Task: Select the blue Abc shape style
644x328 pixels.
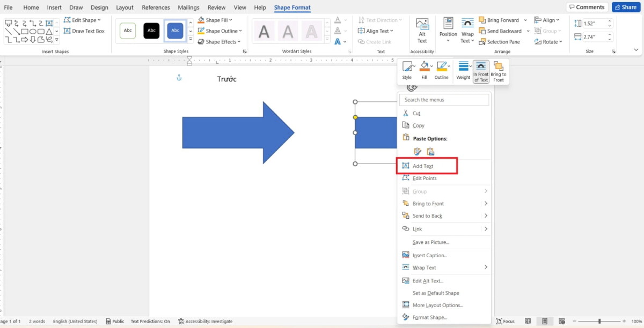Action: (x=175, y=31)
